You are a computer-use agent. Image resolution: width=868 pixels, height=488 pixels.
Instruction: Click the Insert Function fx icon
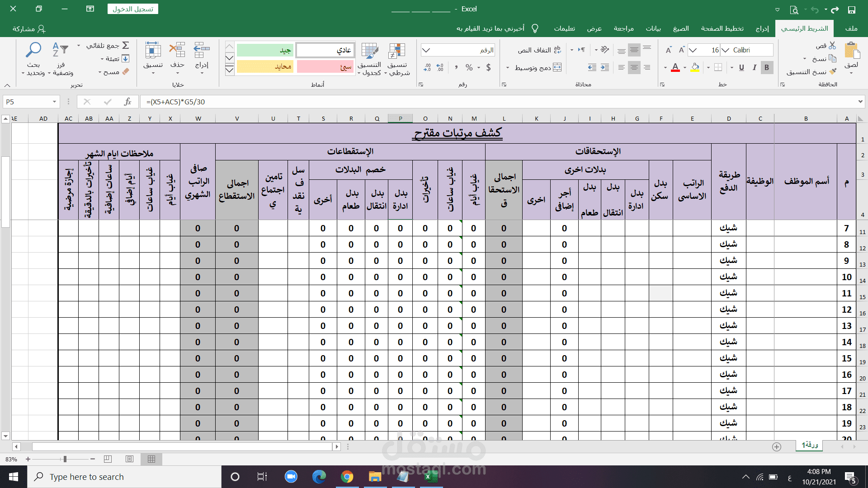tap(127, 102)
